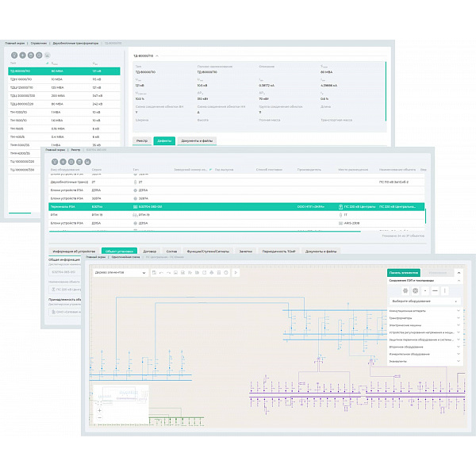The width and height of the screenshot is (476, 476).
Task: Click the clock history icon in the schematic toolbar
Action: click(x=226, y=273)
